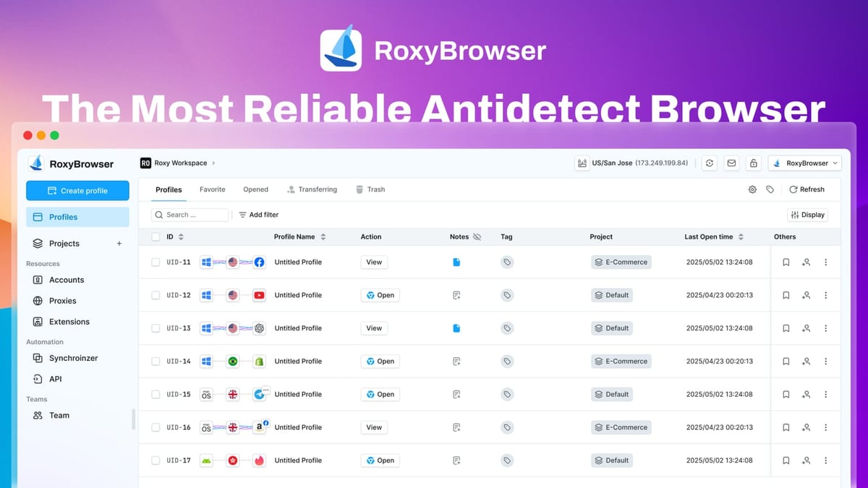Add a note for UID-12
This screenshot has height=488, width=868.
(x=456, y=295)
